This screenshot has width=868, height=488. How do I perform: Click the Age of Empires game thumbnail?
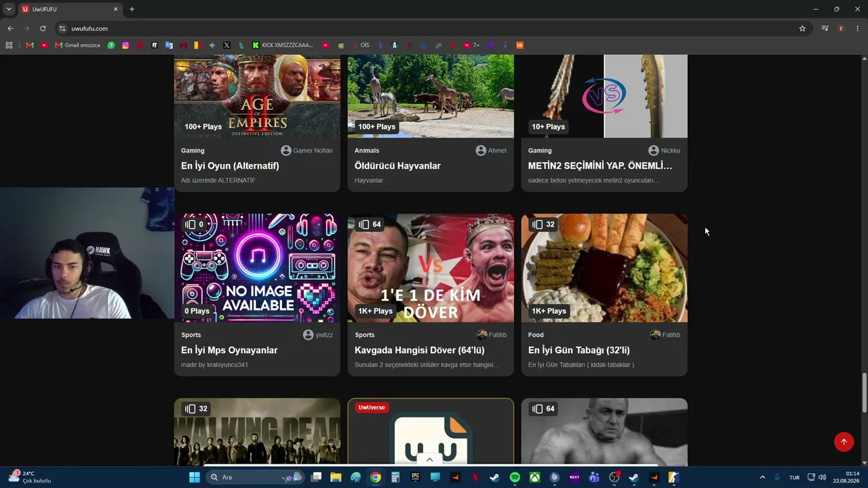(257, 96)
